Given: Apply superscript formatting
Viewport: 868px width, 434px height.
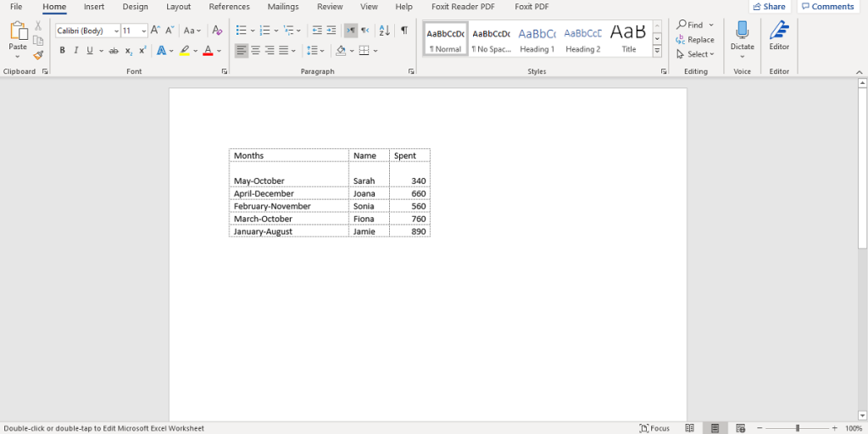Looking at the screenshot, I should click(142, 50).
